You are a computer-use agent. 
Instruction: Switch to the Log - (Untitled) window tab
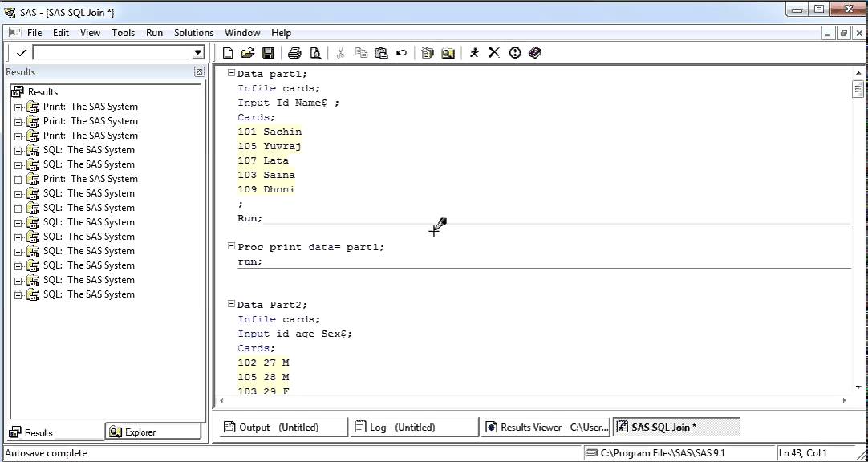pyautogui.click(x=414, y=428)
